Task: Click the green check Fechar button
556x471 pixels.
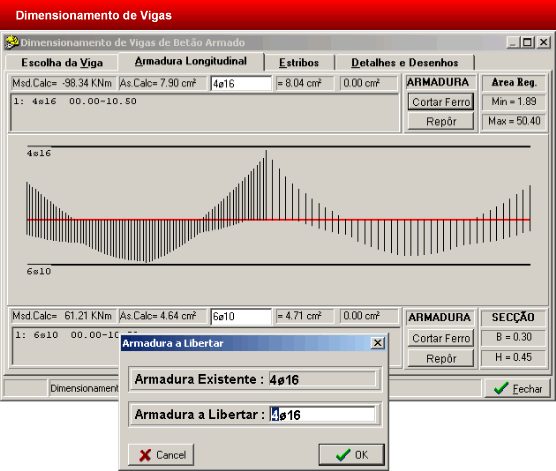Action: click(x=517, y=388)
